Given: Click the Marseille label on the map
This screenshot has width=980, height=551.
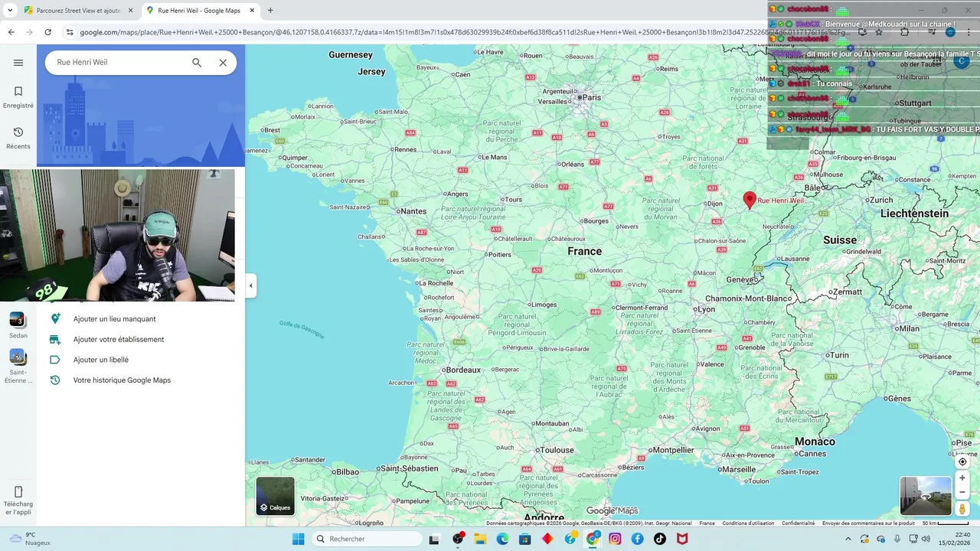Looking at the screenshot, I should (738, 469).
